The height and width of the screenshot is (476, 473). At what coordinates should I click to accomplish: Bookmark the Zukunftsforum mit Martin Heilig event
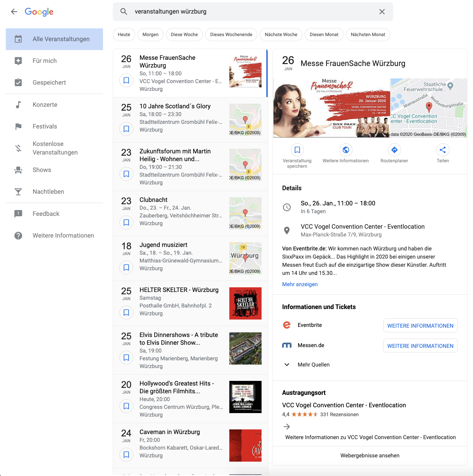[x=126, y=174]
